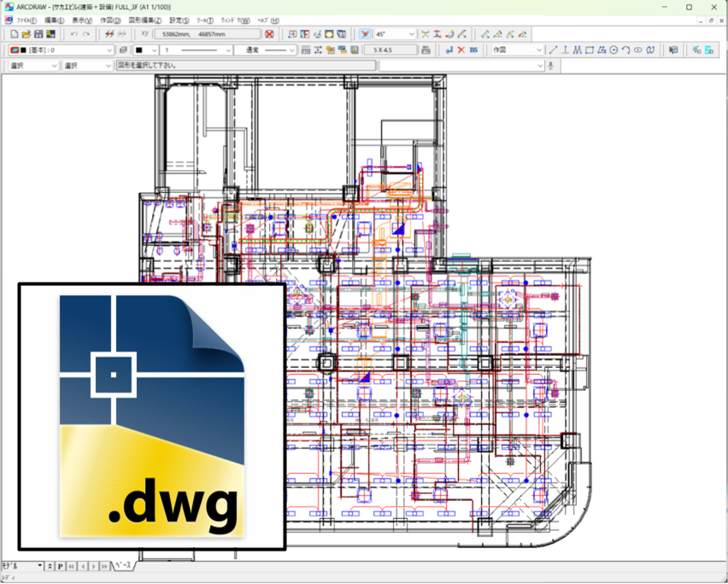Select the polyline zigzag tool
This screenshot has width=728, height=584.
[x=577, y=50]
